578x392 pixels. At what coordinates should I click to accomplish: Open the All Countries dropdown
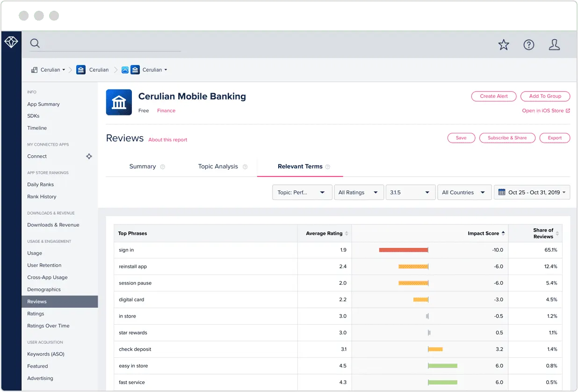point(464,192)
